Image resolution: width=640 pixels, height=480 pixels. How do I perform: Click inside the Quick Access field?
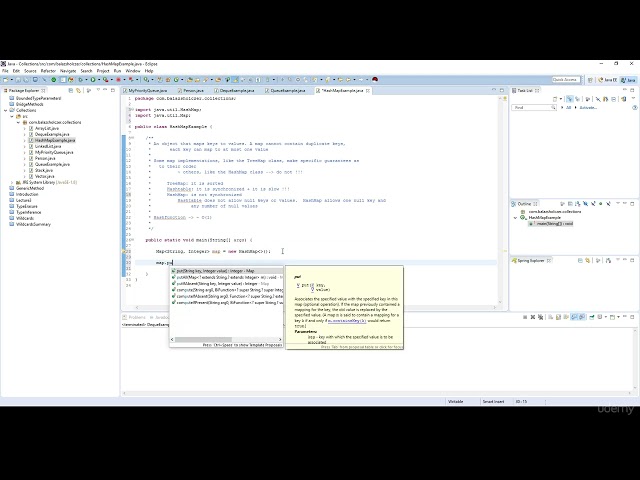566,80
